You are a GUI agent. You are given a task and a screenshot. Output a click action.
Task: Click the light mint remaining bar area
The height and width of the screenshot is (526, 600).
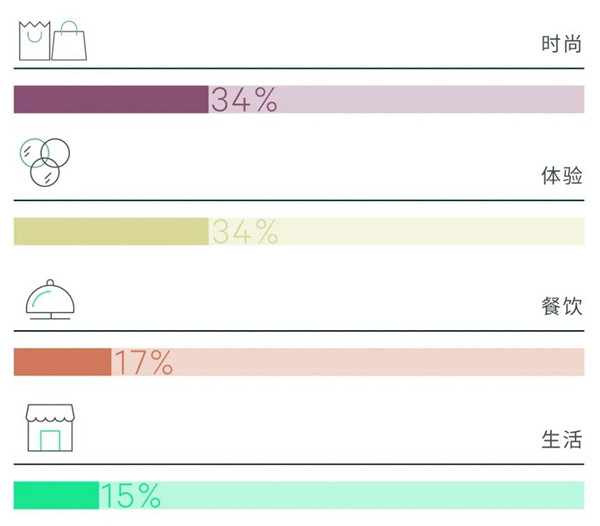(x=342, y=495)
